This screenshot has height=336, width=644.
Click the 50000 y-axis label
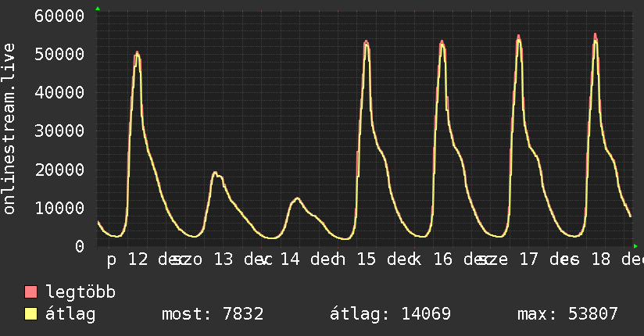pyautogui.click(x=59, y=54)
